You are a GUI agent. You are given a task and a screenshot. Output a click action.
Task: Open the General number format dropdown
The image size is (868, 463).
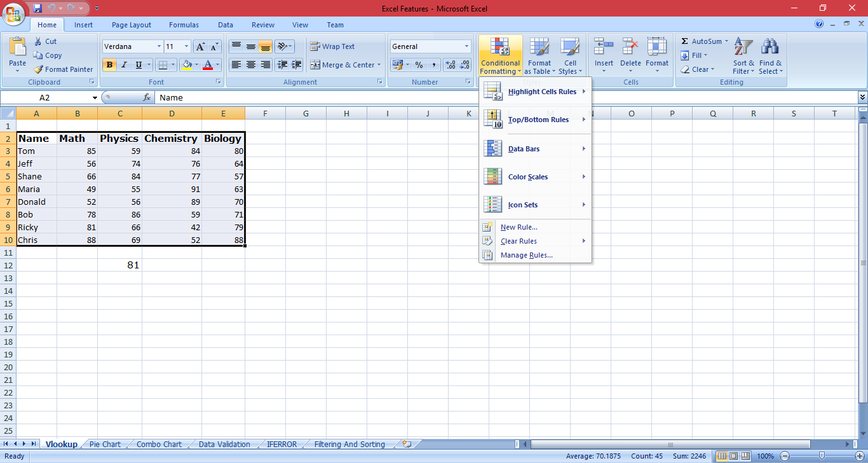[466, 46]
